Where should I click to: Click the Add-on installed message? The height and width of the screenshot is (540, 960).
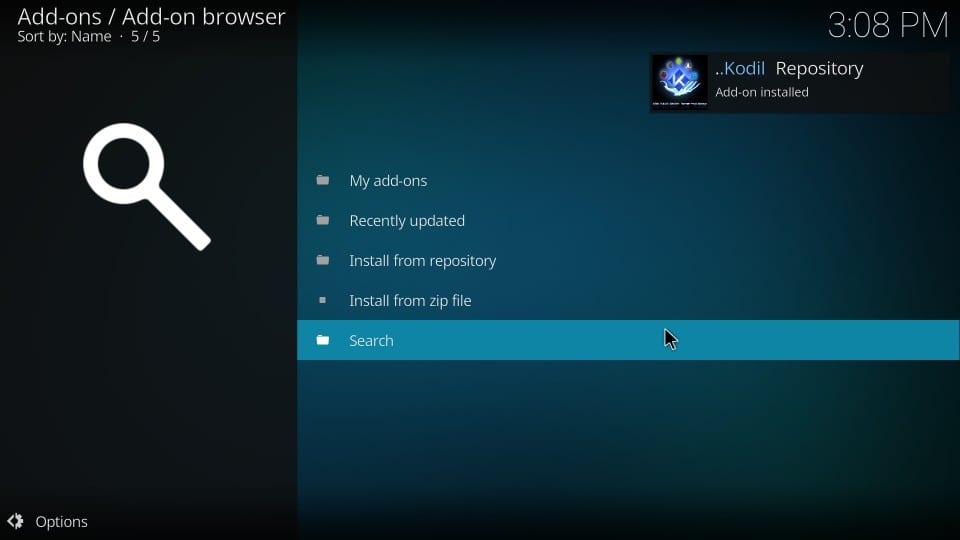762,92
